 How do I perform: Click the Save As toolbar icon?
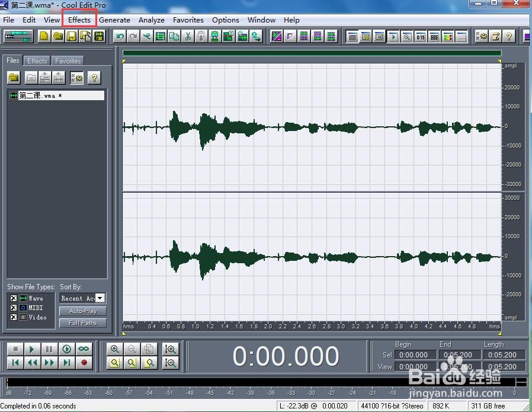point(85,36)
